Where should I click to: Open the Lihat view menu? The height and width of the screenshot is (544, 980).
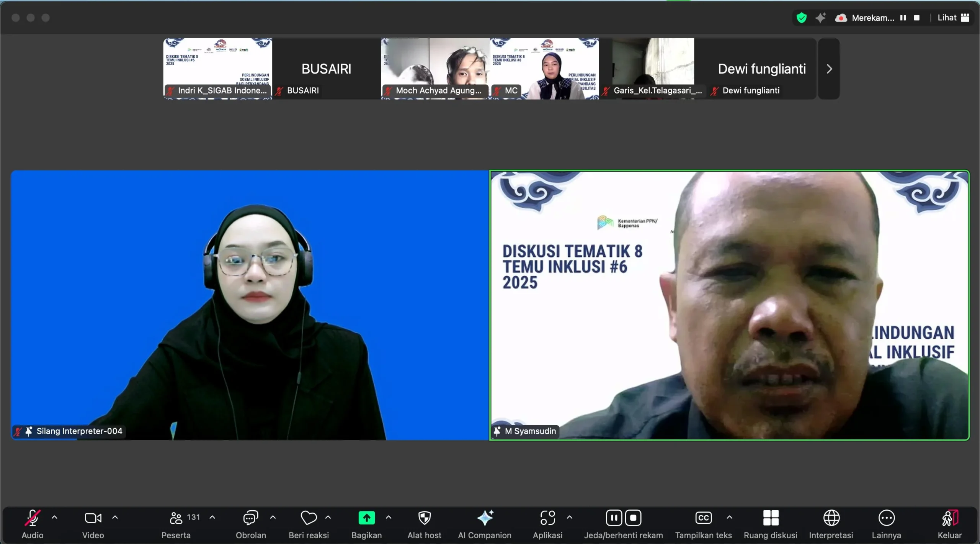pos(953,18)
